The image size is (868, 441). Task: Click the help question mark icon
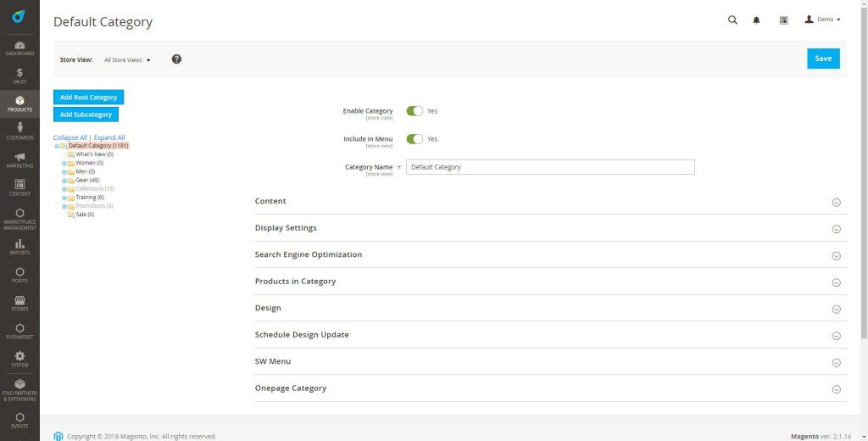(176, 59)
